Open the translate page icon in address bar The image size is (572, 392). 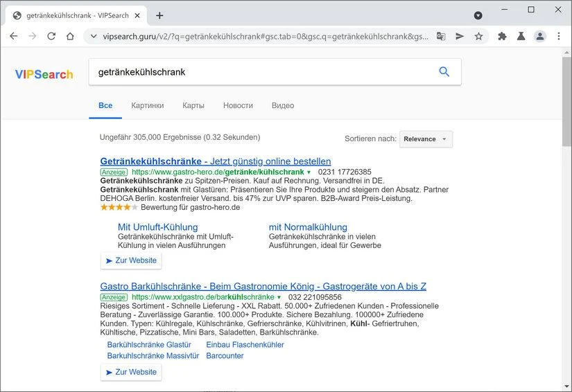pos(441,36)
